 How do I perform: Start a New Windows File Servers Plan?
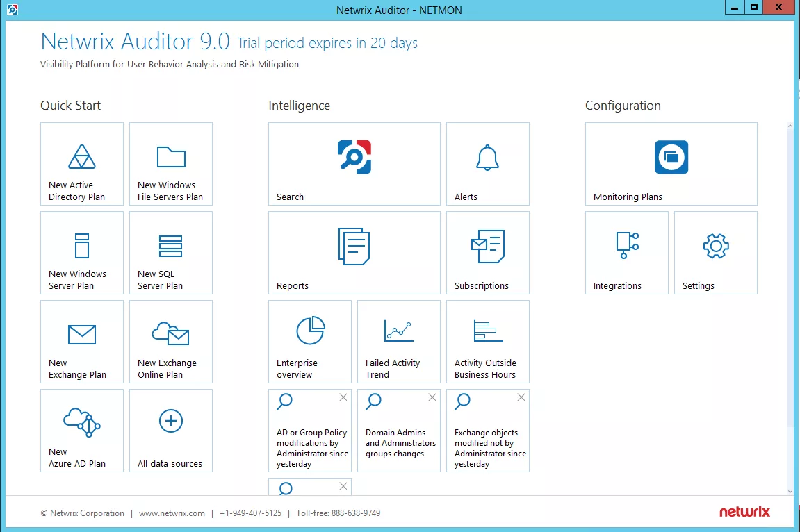171,164
